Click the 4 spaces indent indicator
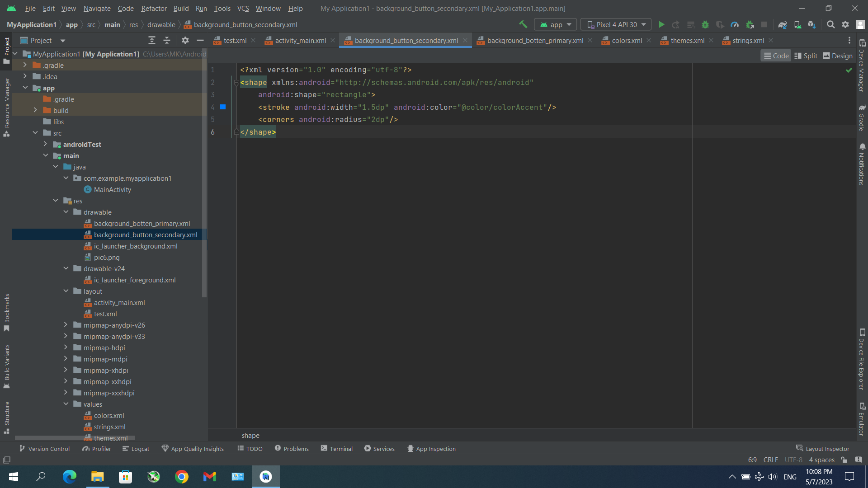Screen dimensions: 868x488 point(821,460)
